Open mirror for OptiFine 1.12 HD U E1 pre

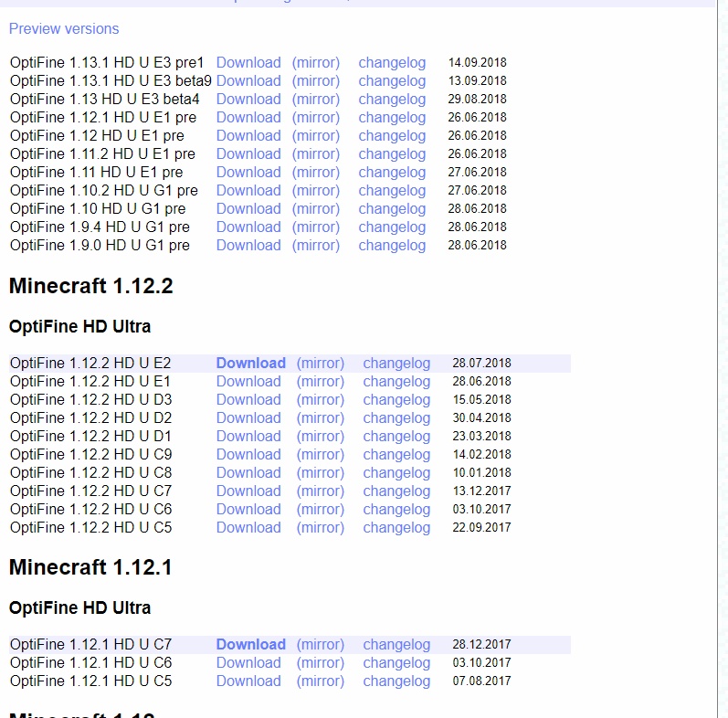316,135
